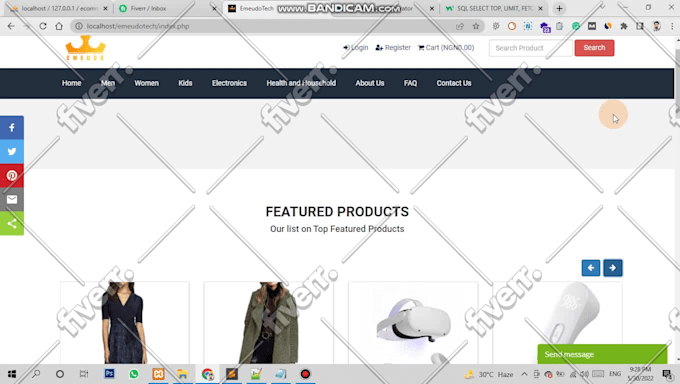
Task: Open the Chrome profile avatar
Action: [x=657, y=26]
